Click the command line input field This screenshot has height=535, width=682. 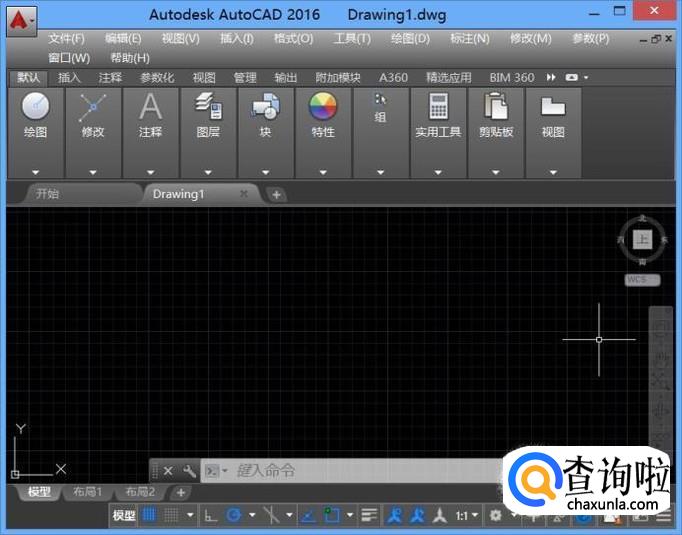point(360,470)
